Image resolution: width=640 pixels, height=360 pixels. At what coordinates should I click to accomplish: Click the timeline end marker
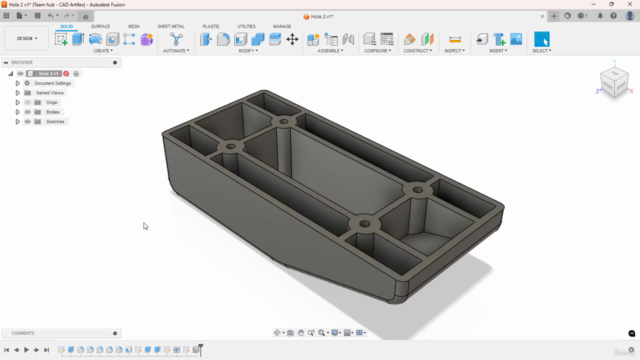201,349
